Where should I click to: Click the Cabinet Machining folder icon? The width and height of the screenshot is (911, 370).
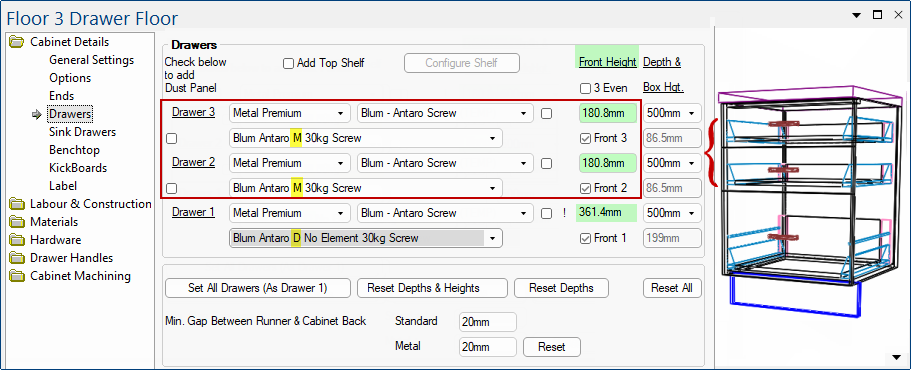[x=17, y=276]
